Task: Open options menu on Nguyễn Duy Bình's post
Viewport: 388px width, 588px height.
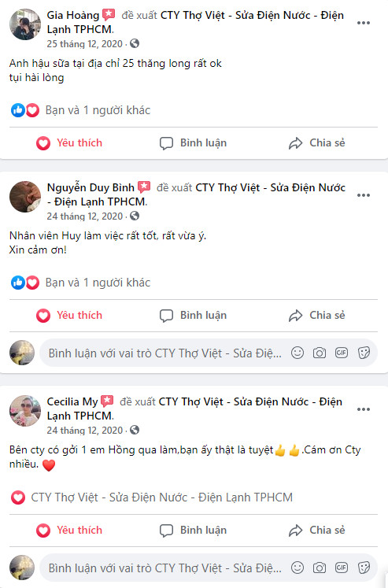Action: tap(364, 195)
